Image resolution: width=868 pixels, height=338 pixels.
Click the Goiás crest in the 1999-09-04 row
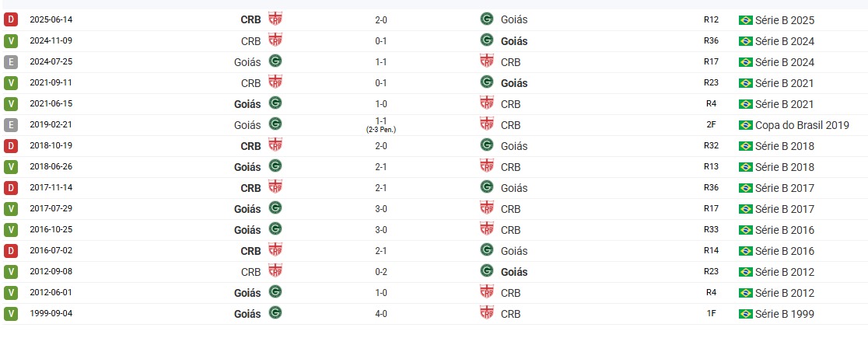tap(275, 312)
